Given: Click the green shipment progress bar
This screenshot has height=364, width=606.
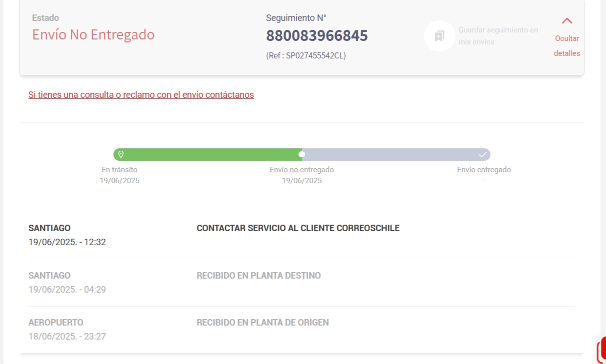Looking at the screenshot, I should 210,154.
